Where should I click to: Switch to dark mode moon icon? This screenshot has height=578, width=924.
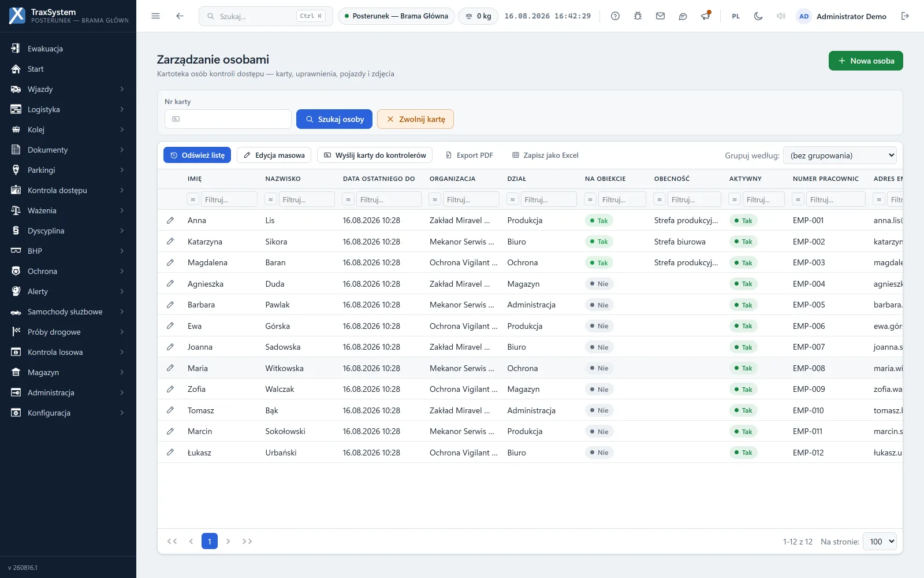point(758,16)
